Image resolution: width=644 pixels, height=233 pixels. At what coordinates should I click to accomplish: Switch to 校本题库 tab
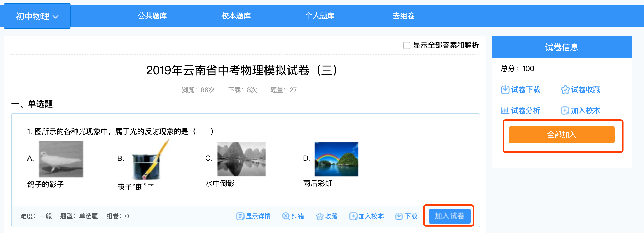pyautogui.click(x=236, y=16)
